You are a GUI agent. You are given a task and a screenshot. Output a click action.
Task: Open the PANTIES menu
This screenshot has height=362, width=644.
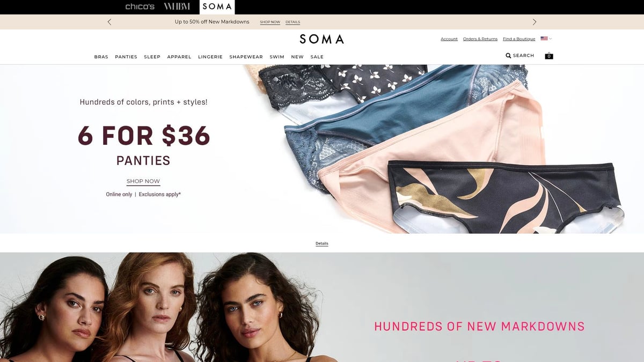tap(126, 57)
